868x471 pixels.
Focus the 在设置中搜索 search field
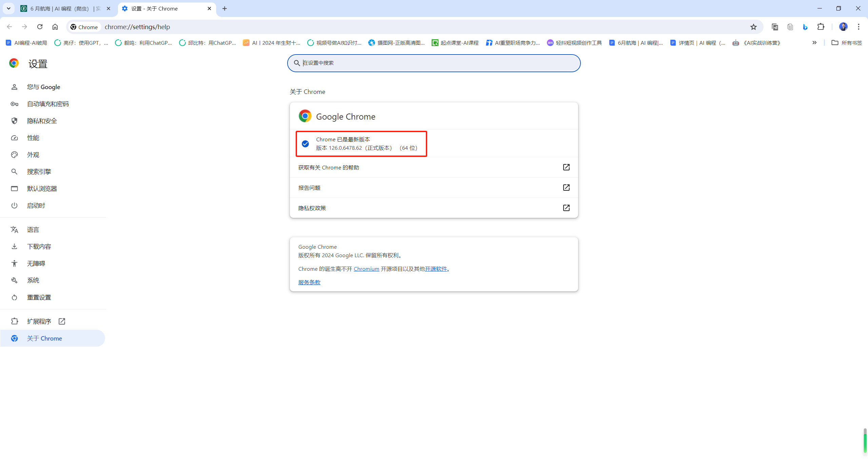[434, 63]
